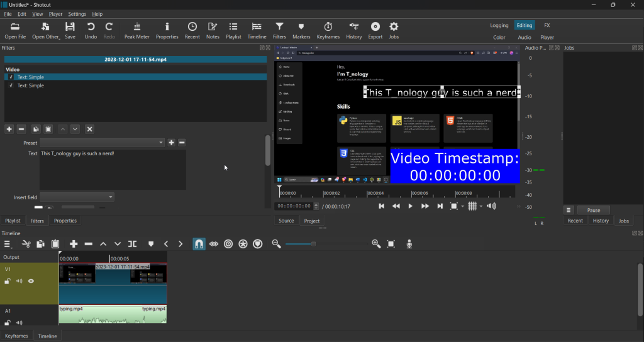Image resolution: width=644 pixels, height=342 pixels.
Task: Add a filter with plus button
Action: click(9, 129)
